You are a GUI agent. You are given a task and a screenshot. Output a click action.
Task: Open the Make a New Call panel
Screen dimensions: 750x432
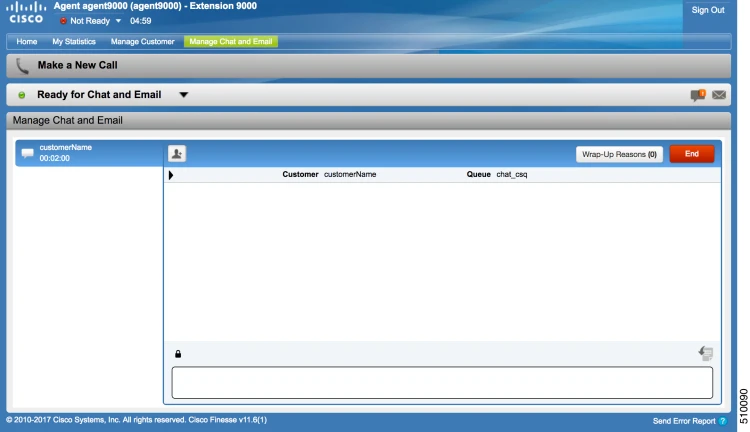pos(368,66)
